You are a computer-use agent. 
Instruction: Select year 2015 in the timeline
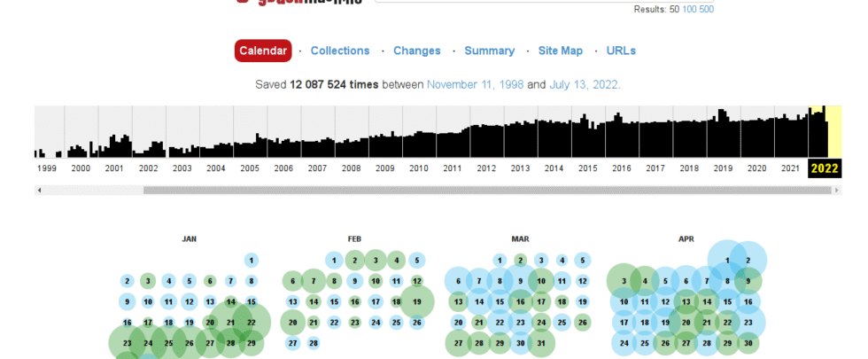click(x=587, y=168)
